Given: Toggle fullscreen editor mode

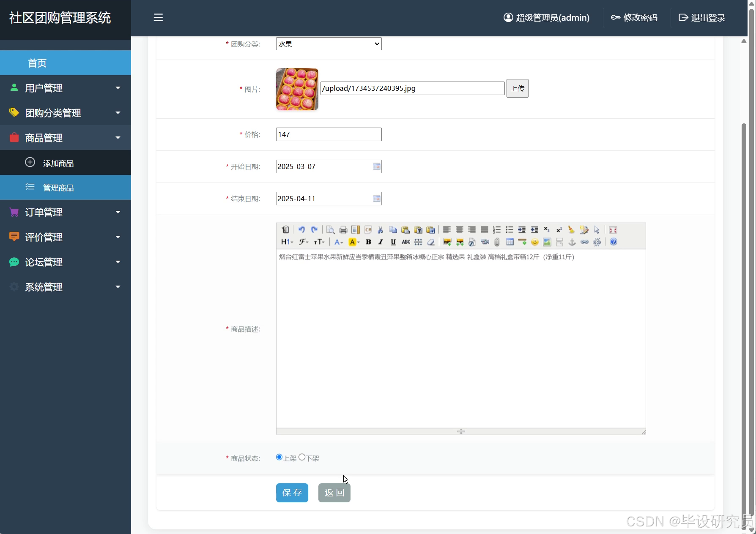Looking at the screenshot, I should click(x=613, y=230).
